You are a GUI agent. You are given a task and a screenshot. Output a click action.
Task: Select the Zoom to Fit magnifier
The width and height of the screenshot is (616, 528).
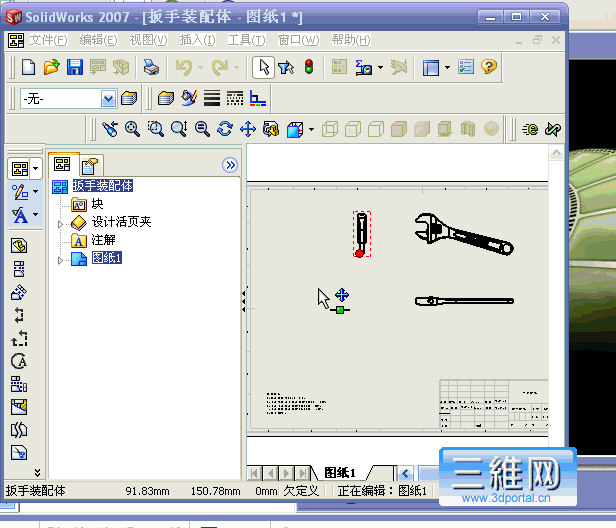tap(132, 129)
